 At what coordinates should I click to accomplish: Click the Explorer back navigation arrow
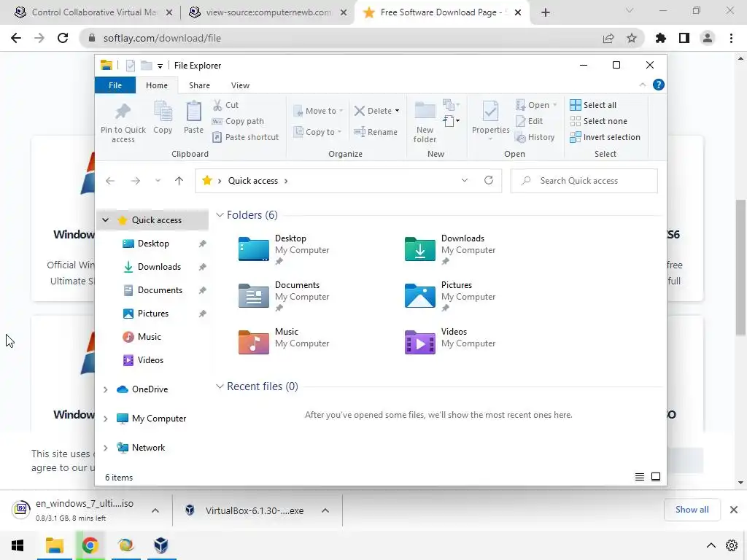coord(110,181)
